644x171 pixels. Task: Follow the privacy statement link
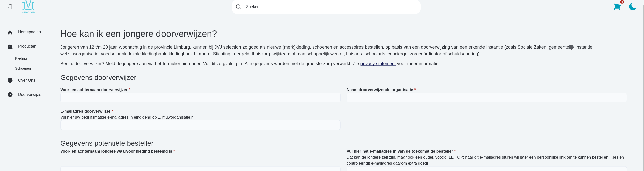[378, 64]
